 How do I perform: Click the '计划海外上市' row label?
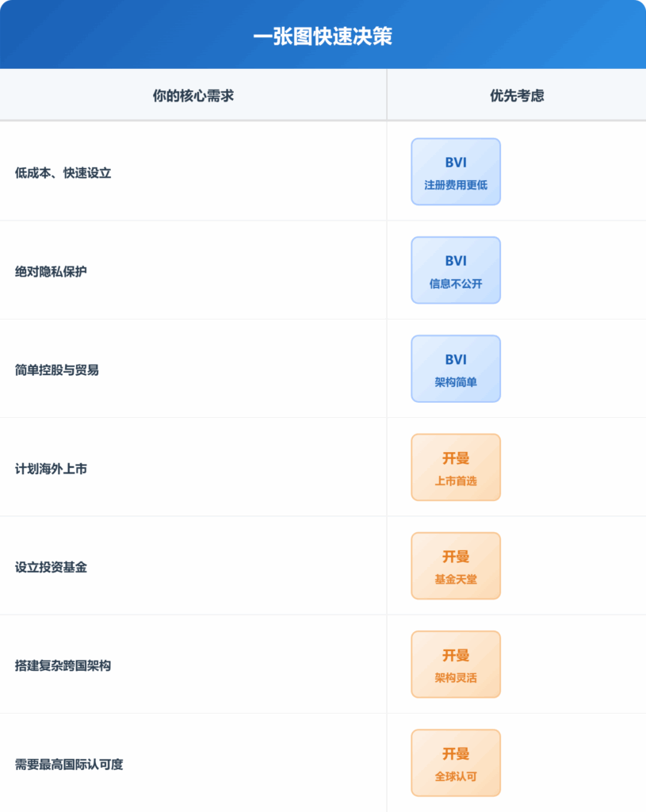click(x=52, y=469)
